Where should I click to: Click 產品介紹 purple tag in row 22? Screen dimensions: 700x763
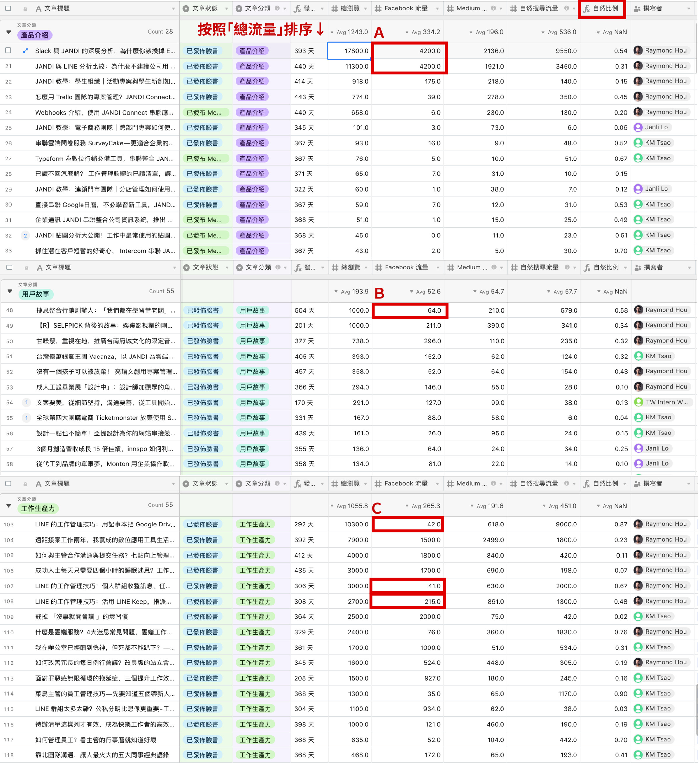pyautogui.click(x=252, y=81)
